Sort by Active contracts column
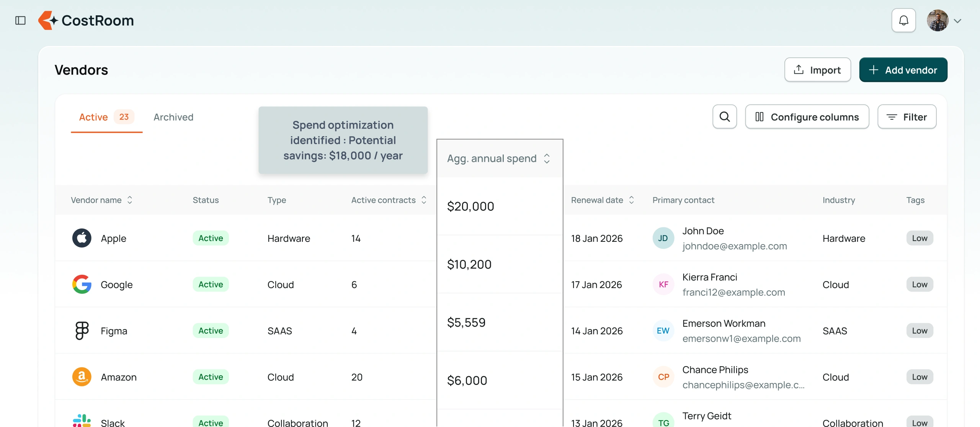Viewport: 980px width, 427px height. click(x=424, y=200)
